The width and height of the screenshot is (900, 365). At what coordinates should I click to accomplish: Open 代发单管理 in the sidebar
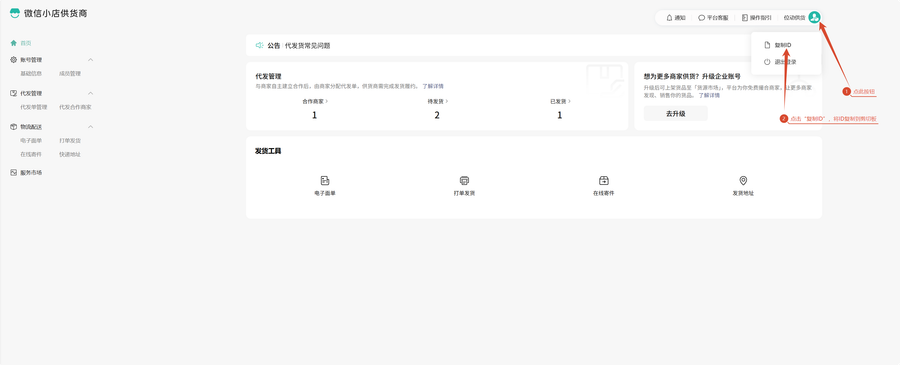tap(34, 107)
